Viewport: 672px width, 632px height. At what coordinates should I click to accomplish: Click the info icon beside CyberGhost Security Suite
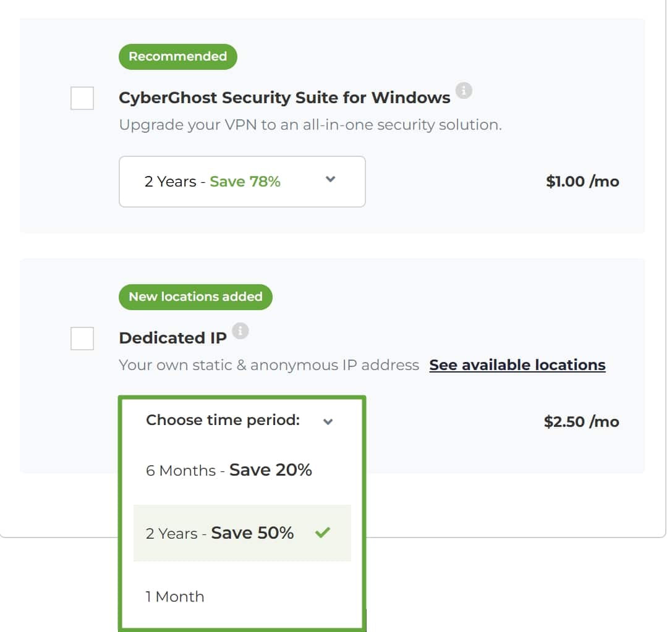coord(463,90)
